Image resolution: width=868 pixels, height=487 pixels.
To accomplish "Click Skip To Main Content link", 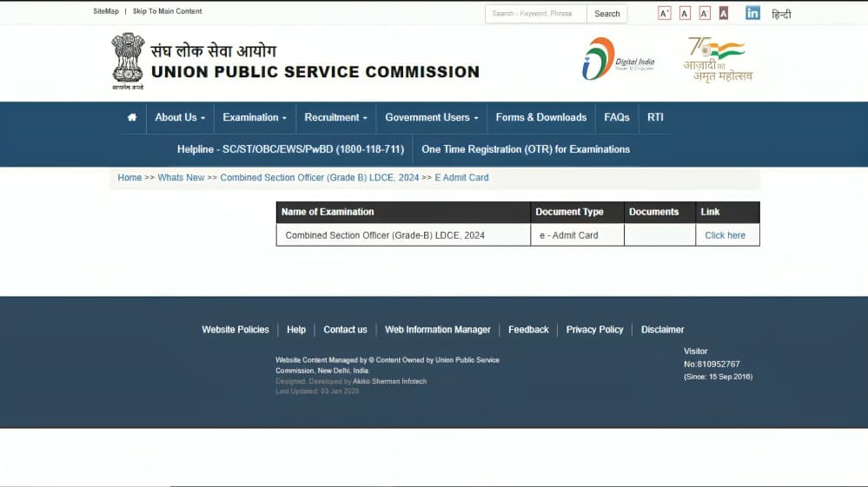I will coord(167,11).
